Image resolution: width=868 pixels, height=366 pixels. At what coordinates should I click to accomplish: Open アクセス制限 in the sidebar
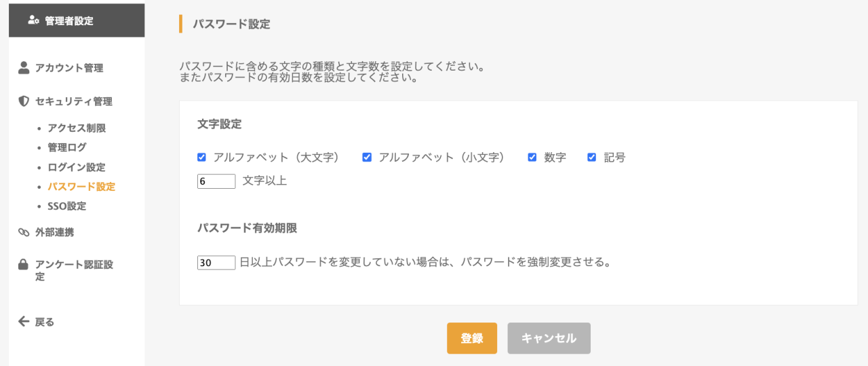77,128
